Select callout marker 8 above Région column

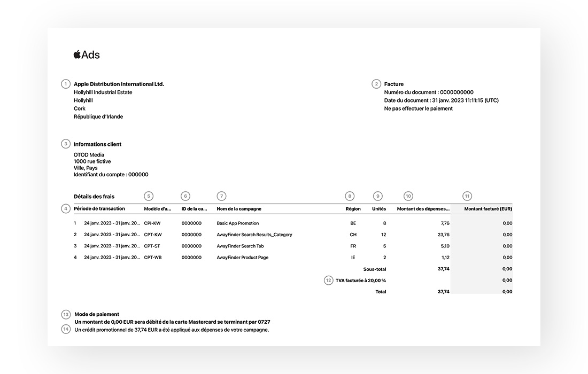(x=350, y=196)
